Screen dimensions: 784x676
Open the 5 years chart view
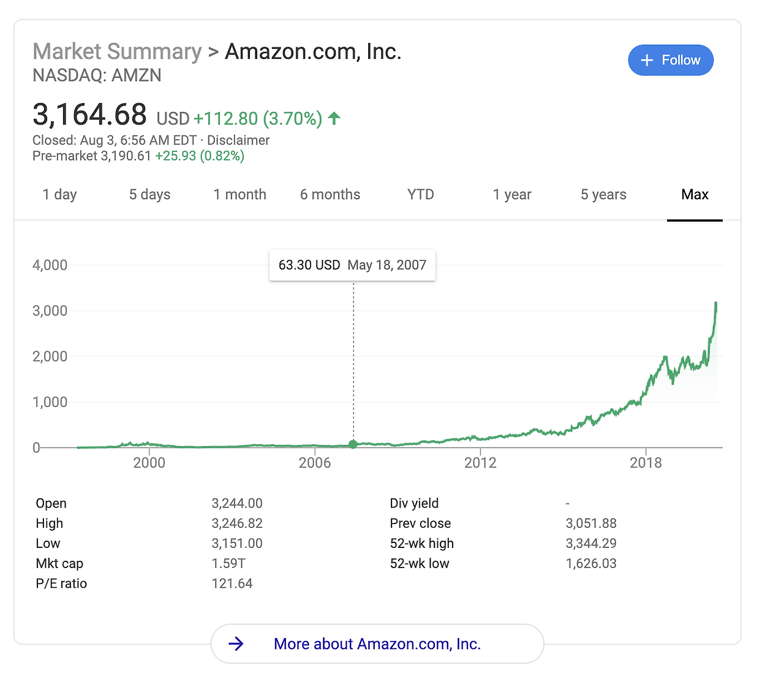(603, 195)
